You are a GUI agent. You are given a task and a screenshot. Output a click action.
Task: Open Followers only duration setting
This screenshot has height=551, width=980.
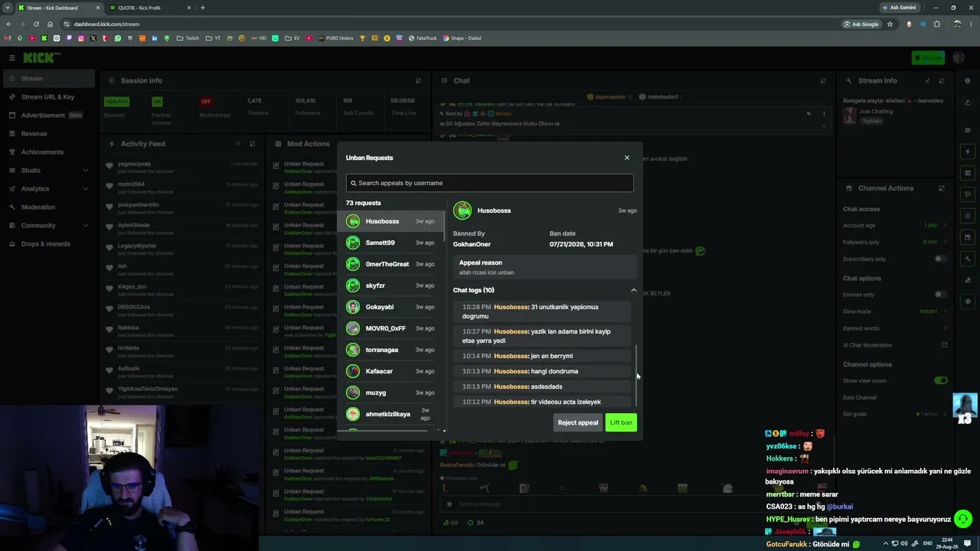click(896, 243)
